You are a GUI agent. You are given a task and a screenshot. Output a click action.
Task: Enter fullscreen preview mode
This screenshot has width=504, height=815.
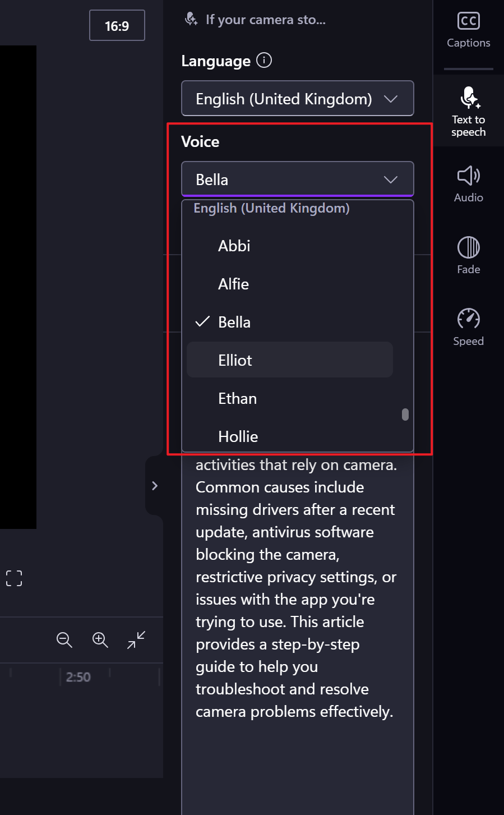[x=14, y=578]
